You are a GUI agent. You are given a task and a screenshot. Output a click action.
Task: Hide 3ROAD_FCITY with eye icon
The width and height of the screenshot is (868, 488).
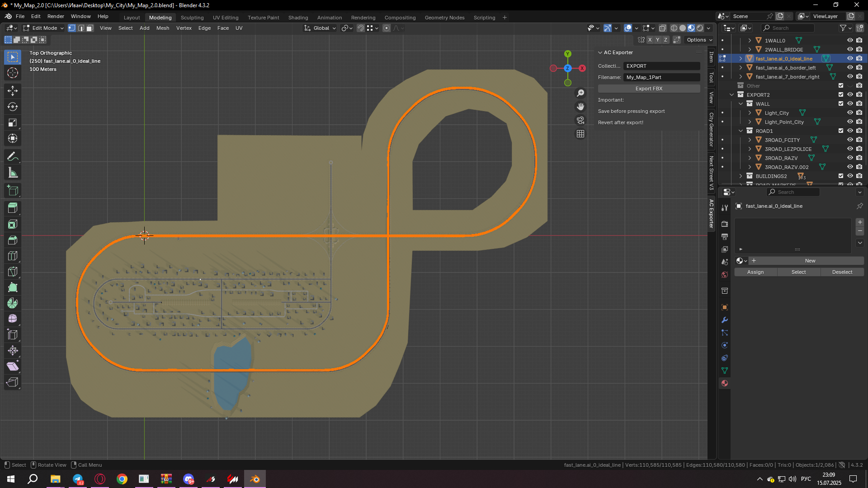[x=850, y=140]
